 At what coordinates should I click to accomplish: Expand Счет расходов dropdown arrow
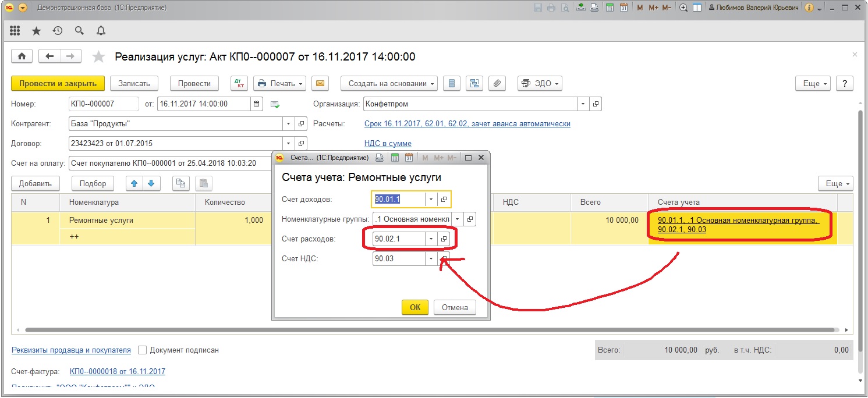431,239
